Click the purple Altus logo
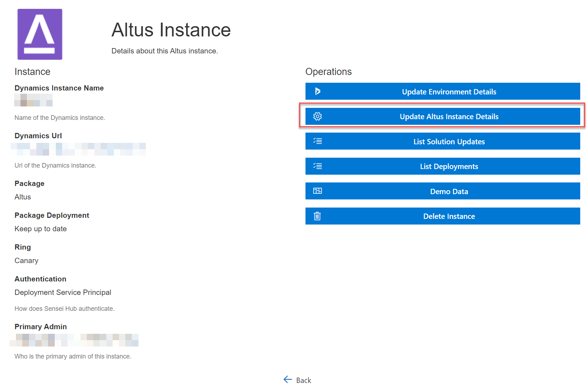Viewport: 588px width, 390px height. tap(40, 34)
